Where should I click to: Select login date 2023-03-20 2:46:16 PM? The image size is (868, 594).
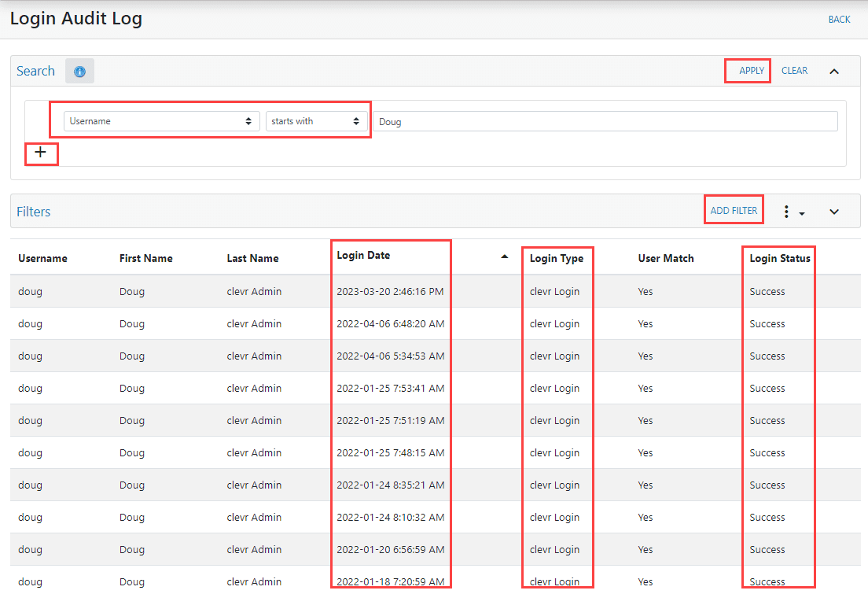tap(390, 291)
